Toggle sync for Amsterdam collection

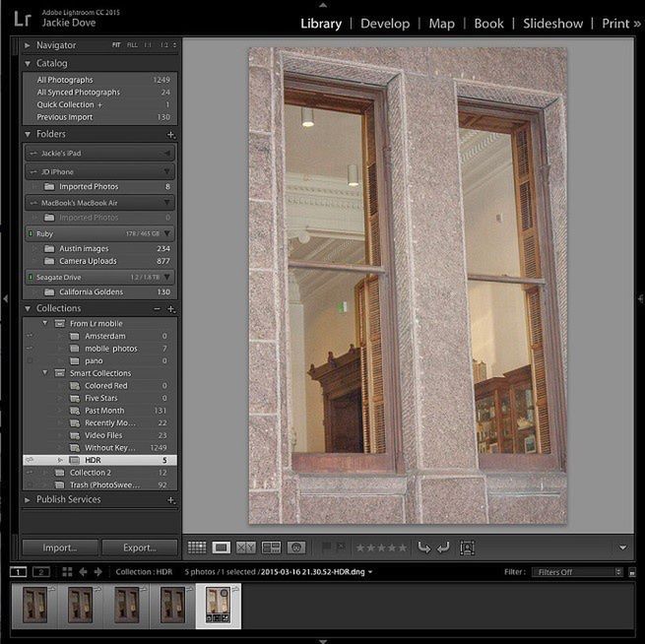pyautogui.click(x=30, y=336)
